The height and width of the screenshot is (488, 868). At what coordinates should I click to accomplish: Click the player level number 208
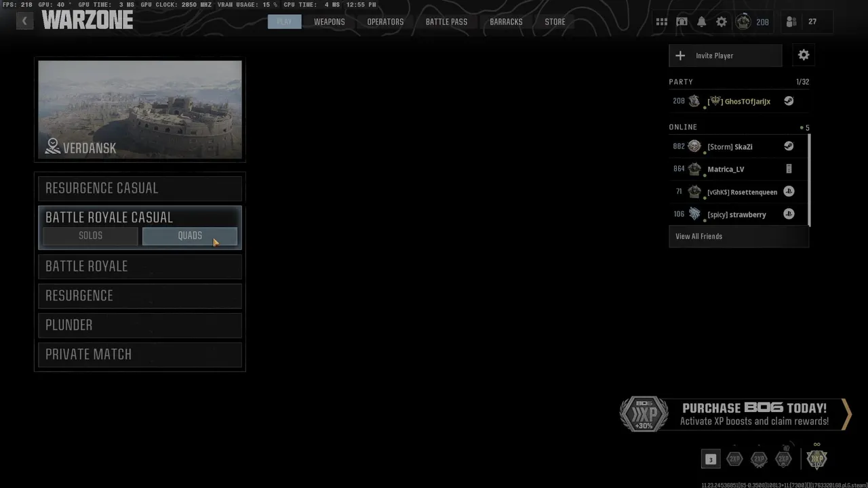[x=762, y=22]
